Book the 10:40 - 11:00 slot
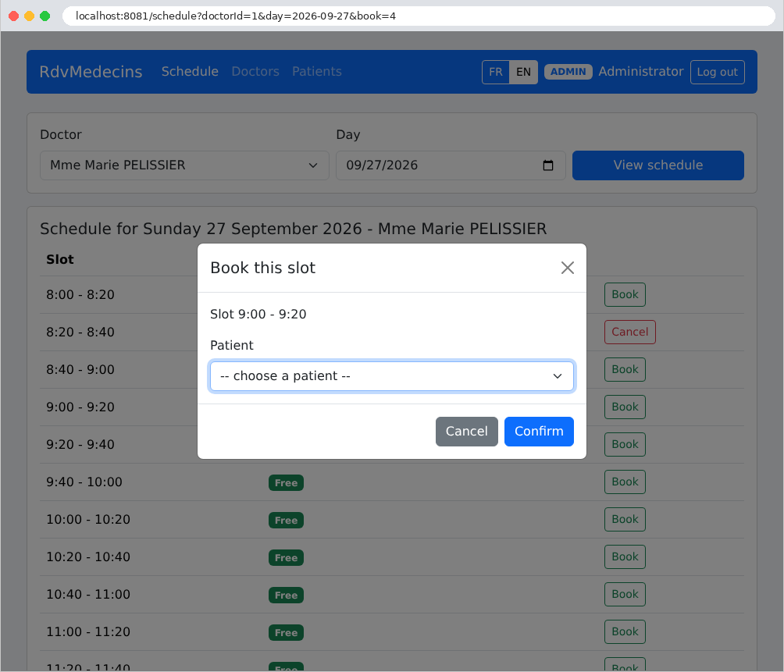 coord(625,595)
